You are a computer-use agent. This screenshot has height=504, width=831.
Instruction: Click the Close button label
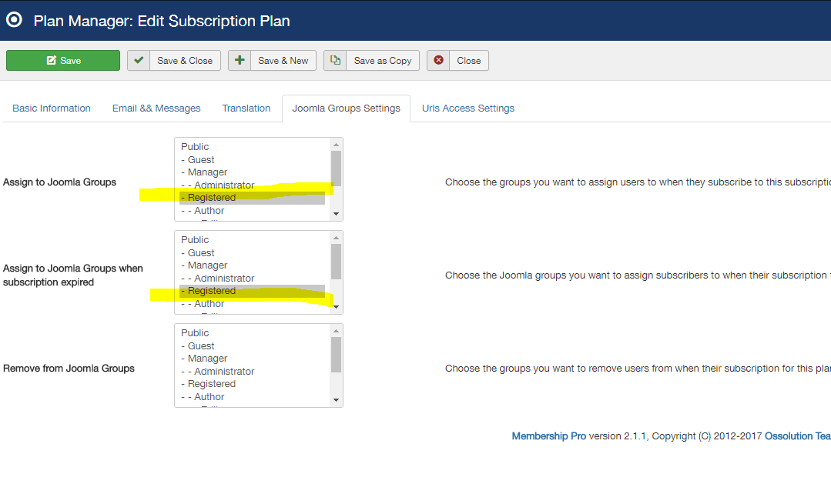[469, 61]
